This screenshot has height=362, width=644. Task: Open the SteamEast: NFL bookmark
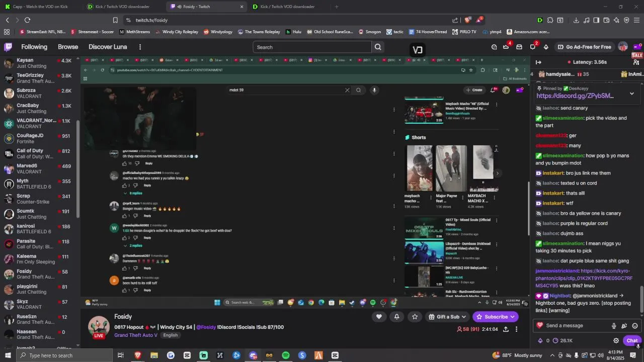42,32
